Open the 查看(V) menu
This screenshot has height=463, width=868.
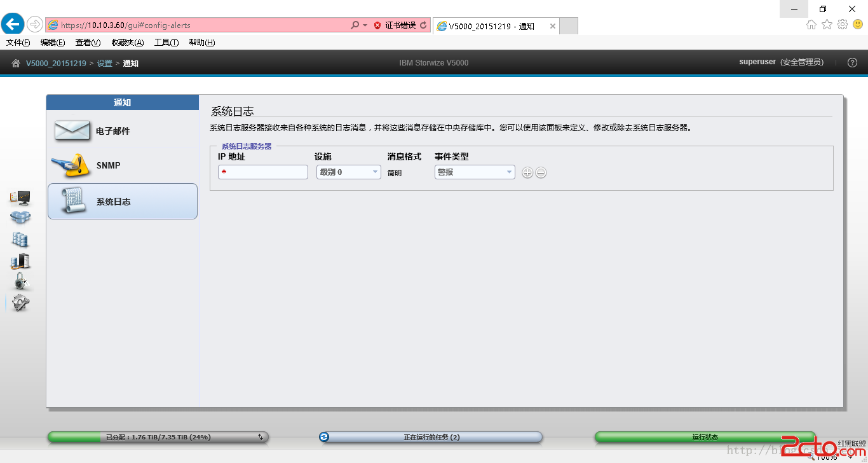click(x=88, y=43)
